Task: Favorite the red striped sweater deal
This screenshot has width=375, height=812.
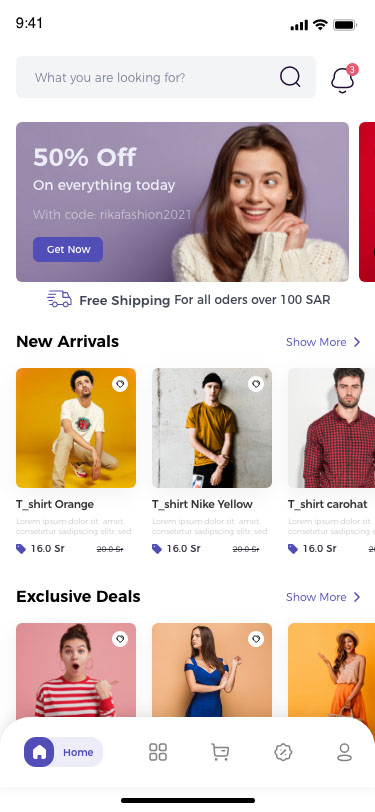Action: tap(120, 639)
